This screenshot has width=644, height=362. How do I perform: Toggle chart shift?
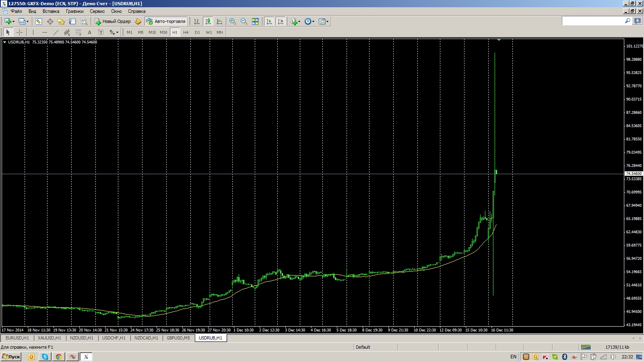(x=281, y=21)
